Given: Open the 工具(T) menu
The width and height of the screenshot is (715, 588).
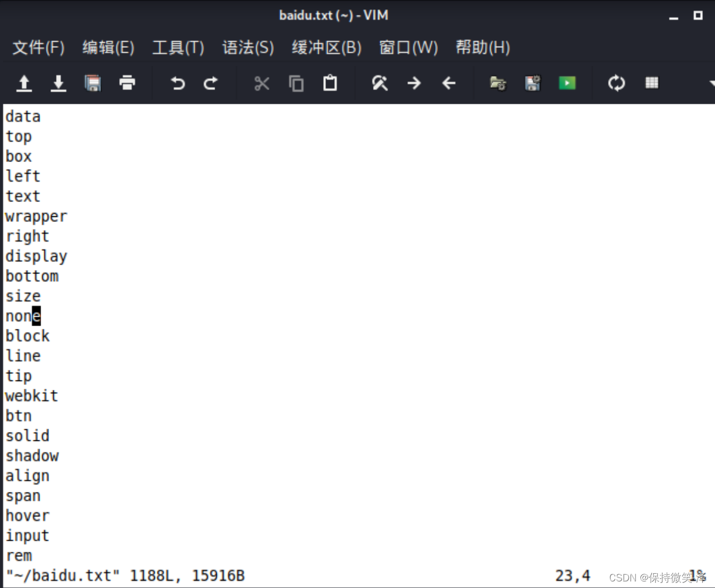Looking at the screenshot, I should click(178, 48).
